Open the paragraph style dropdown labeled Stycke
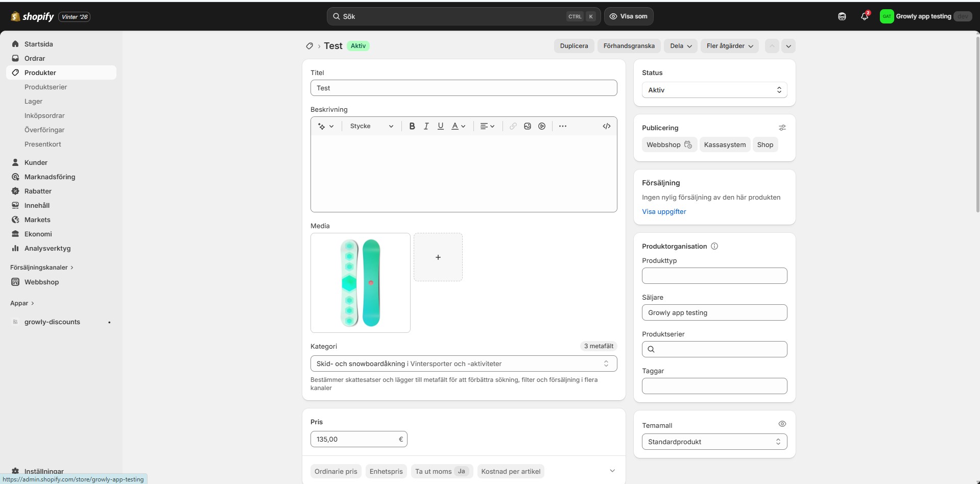980x484 pixels. pos(371,126)
